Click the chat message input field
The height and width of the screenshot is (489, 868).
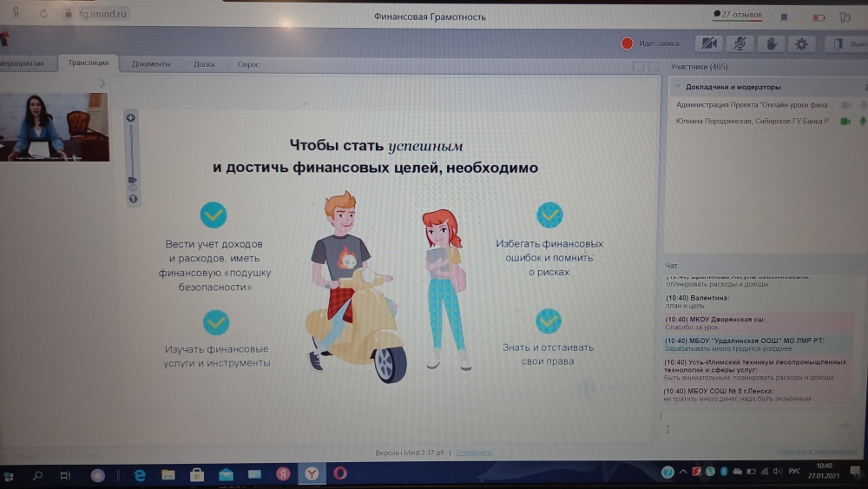pos(746,425)
